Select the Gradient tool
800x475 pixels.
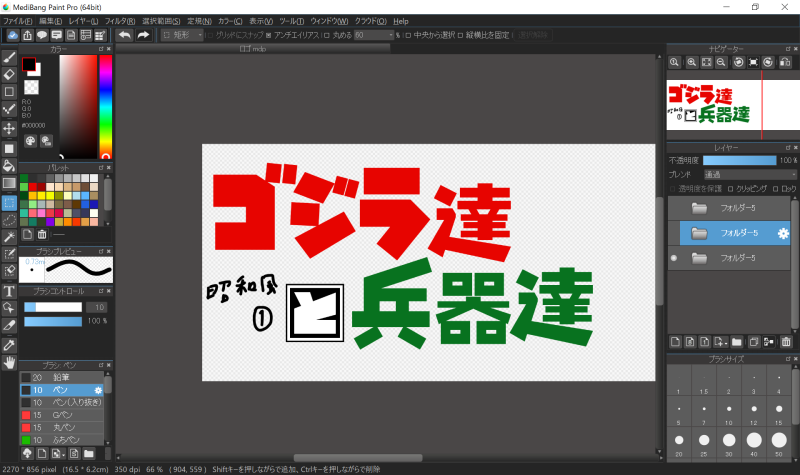tap(9, 183)
